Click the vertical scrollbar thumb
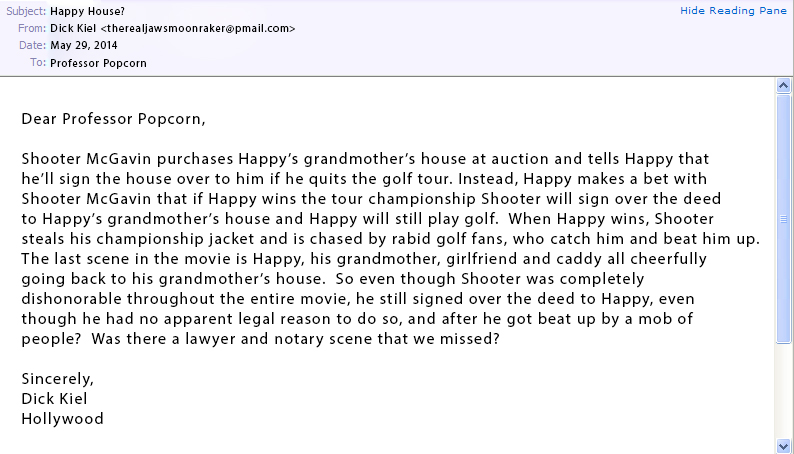The height and width of the screenshot is (454, 794). (x=784, y=218)
